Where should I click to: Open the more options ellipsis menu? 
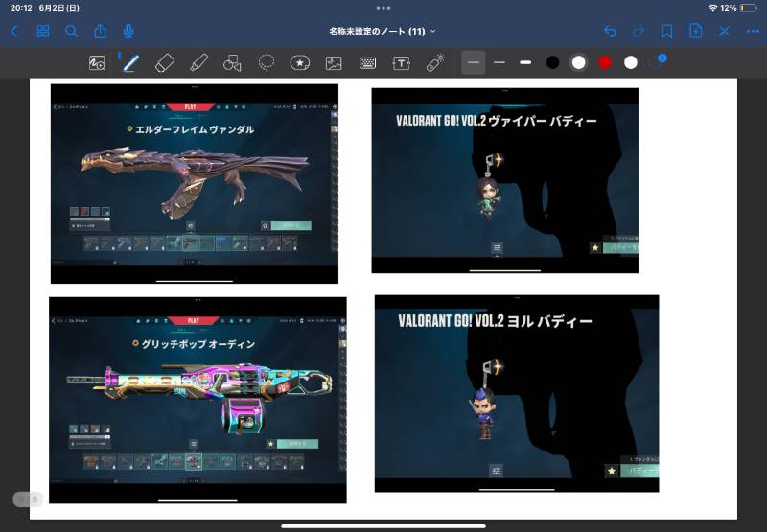pos(753,32)
